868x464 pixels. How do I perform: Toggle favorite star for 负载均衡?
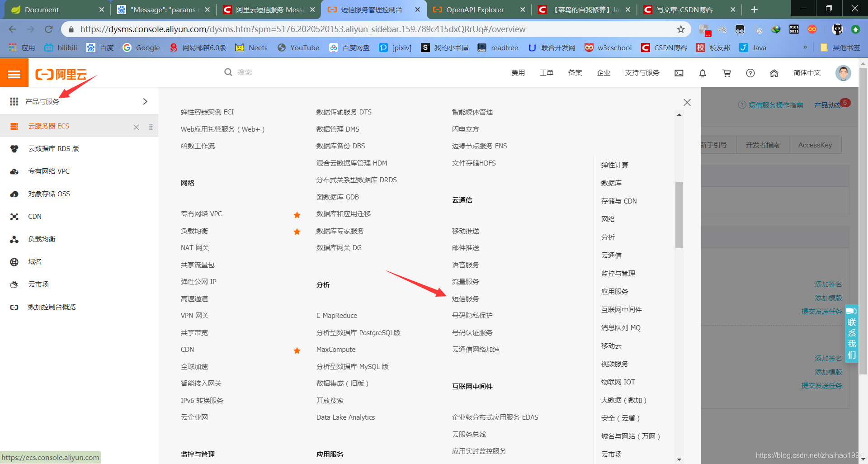coord(297,232)
